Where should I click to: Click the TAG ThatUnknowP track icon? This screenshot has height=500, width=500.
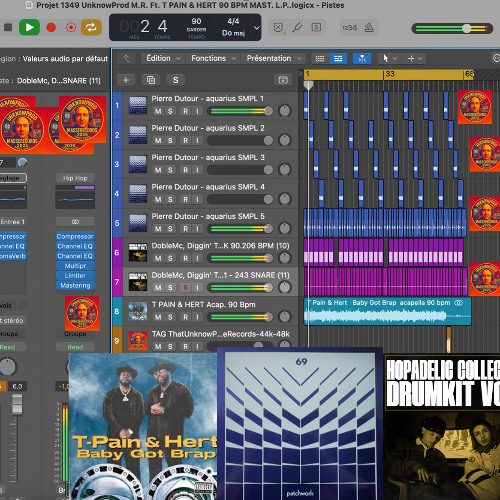tap(138, 340)
